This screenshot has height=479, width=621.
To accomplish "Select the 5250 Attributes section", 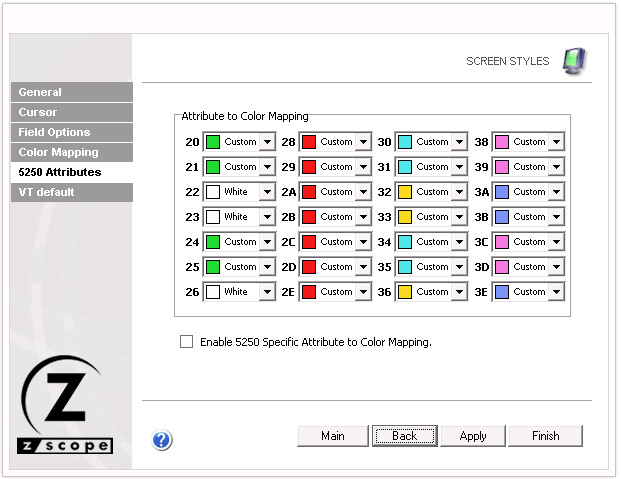I will click(x=72, y=172).
